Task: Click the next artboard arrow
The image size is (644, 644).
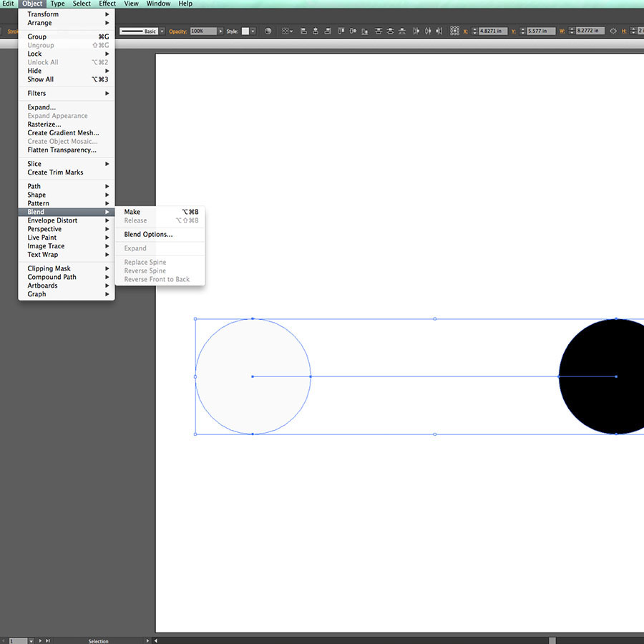Action: [x=40, y=640]
